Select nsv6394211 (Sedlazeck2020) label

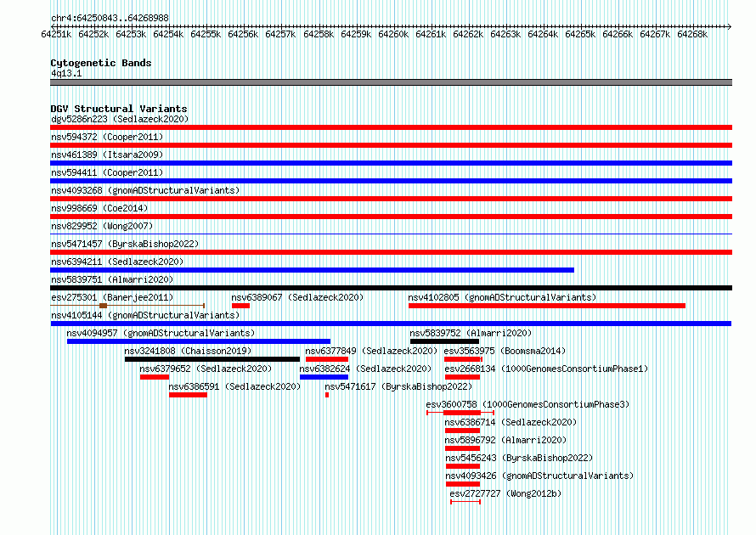[x=117, y=262]
